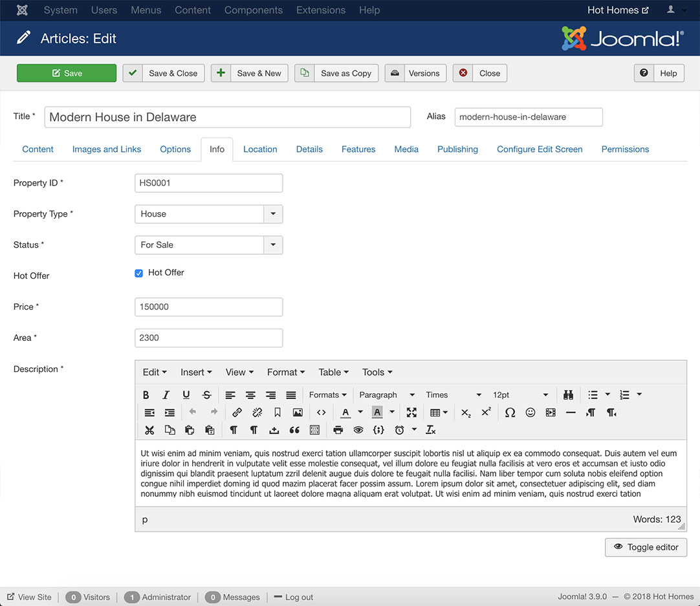Insert an anchor bookmark
Image resolution: width=700 pixels, height=606 pixels.
(278, 413)
